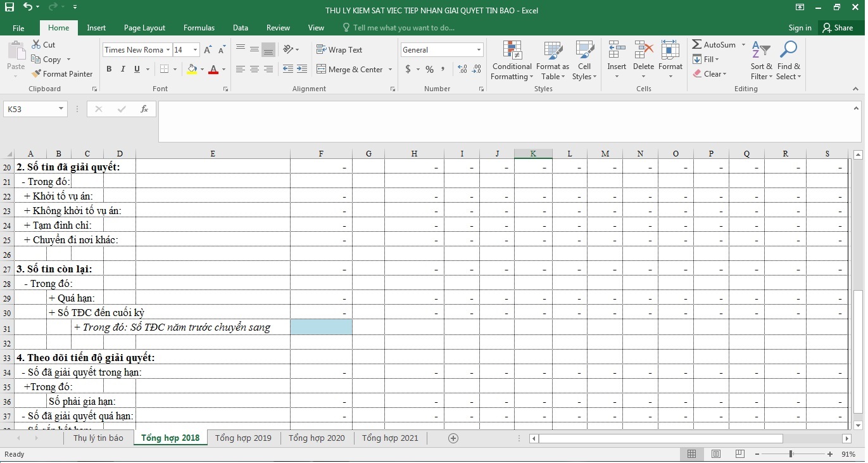Image resolution: width=868 pixels, height=463 pixels.
Task: Toggle Bold formatting
Action: click(x=109, y=69)
